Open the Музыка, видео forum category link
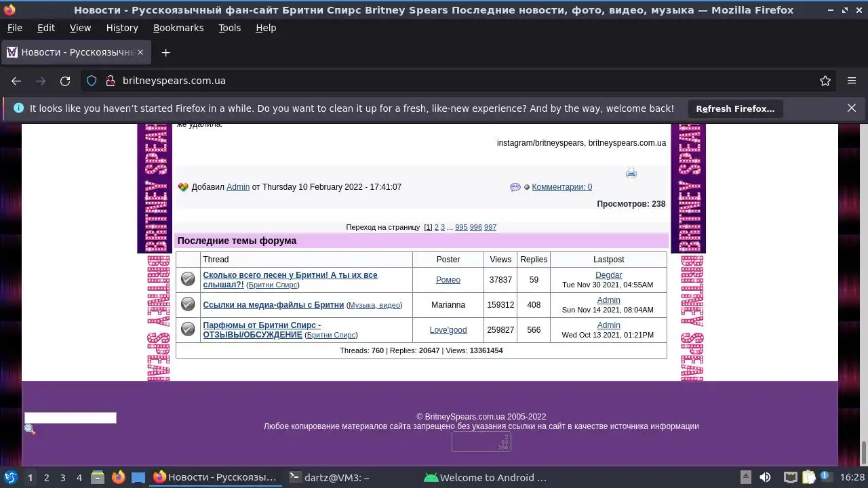868x488 pixels. coord(374,306)
